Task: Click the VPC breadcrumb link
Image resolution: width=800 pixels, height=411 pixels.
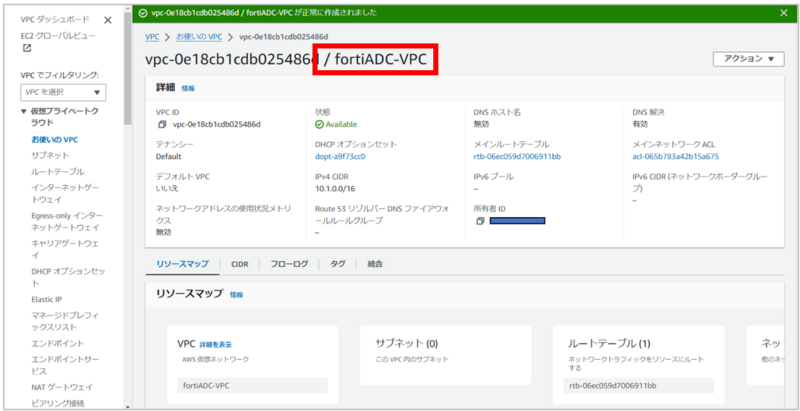Action: click(x=152, y=37)
